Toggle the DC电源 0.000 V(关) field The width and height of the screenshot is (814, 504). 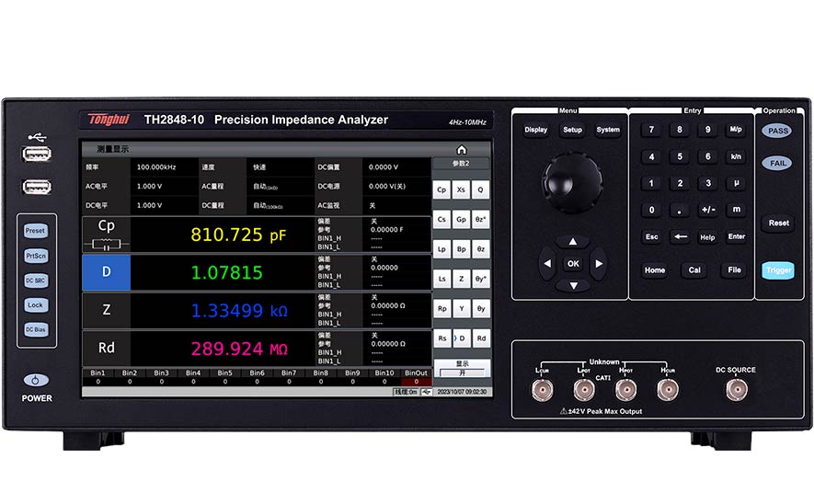(373, 187)
